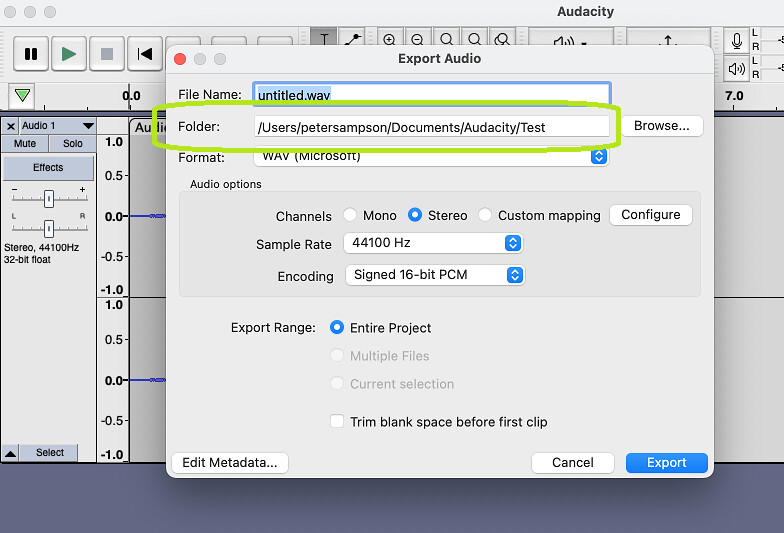
Task: Click the microphone record meter icon
Action: [736, 40]
